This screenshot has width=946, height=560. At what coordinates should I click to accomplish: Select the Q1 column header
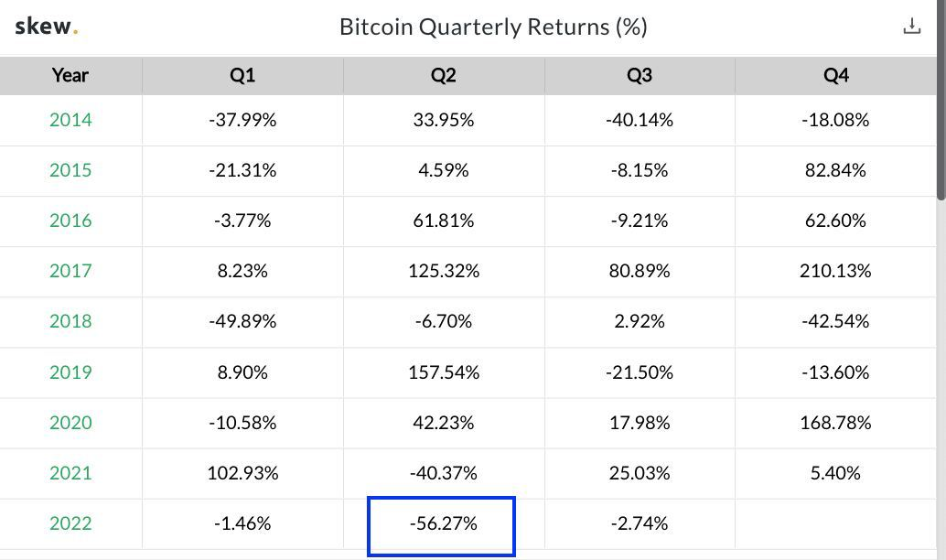[242, 76]
